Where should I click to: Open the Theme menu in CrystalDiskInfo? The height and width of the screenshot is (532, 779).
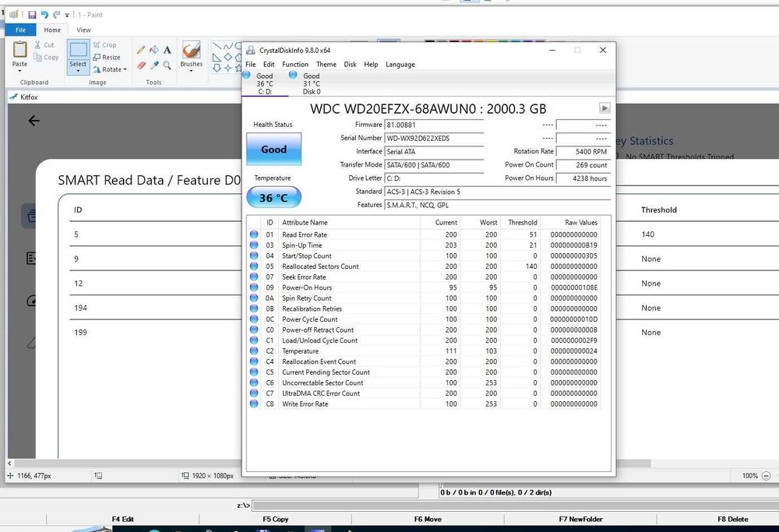point(326,65)
